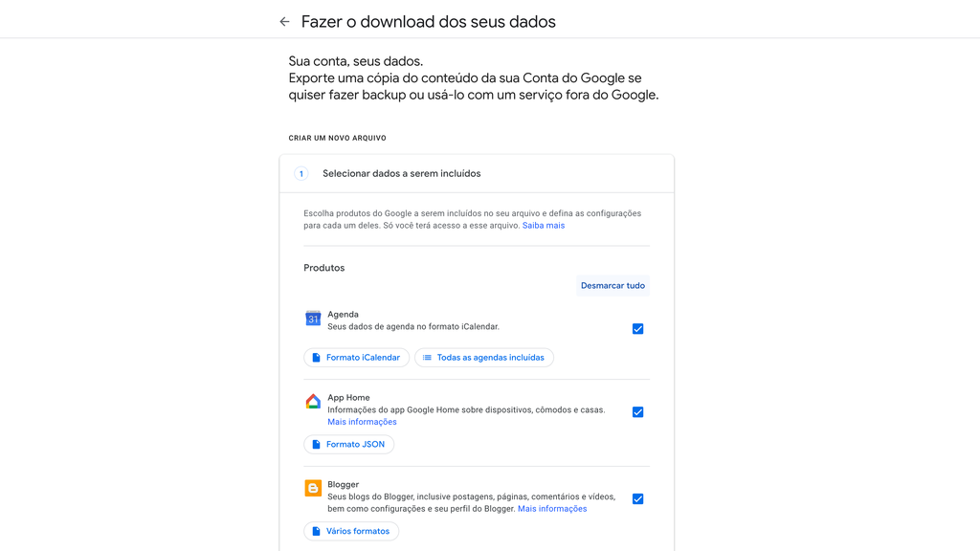Click the orange Blogger icon
Screen dimensions: 980x551
click(313, 488)
